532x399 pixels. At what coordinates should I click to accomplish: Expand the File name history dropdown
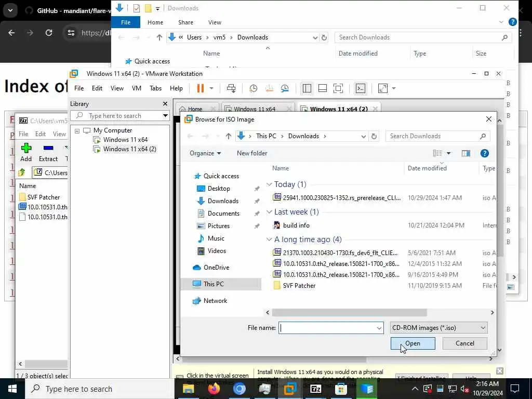click(x=379, y=328)
